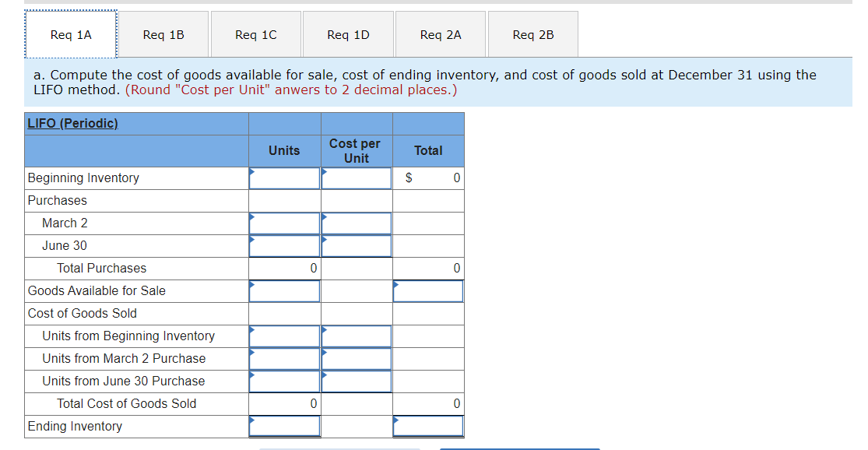The height and width of the screenshot is (450, 868).
Task: Switch to the Req 1B tab
Action: click(163, 33)
